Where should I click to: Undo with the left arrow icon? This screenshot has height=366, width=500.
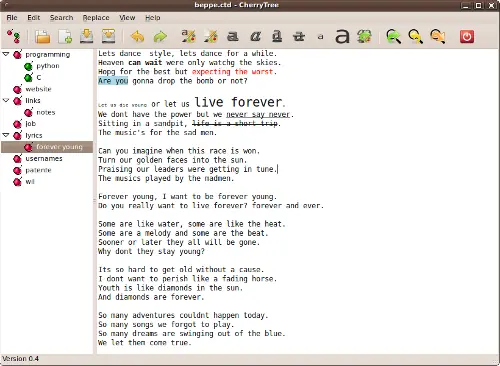pos(137,37)
